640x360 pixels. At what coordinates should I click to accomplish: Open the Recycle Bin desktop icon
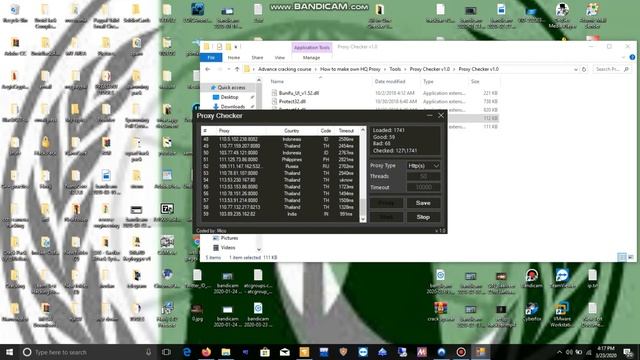(15, 13)
